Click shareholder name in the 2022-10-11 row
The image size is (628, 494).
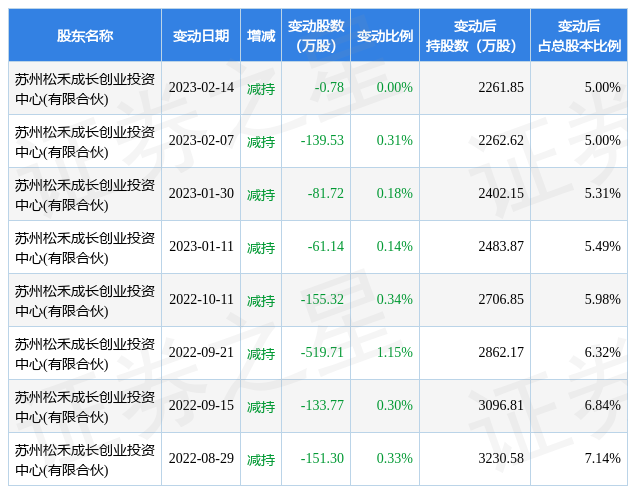tap(85, 300)
